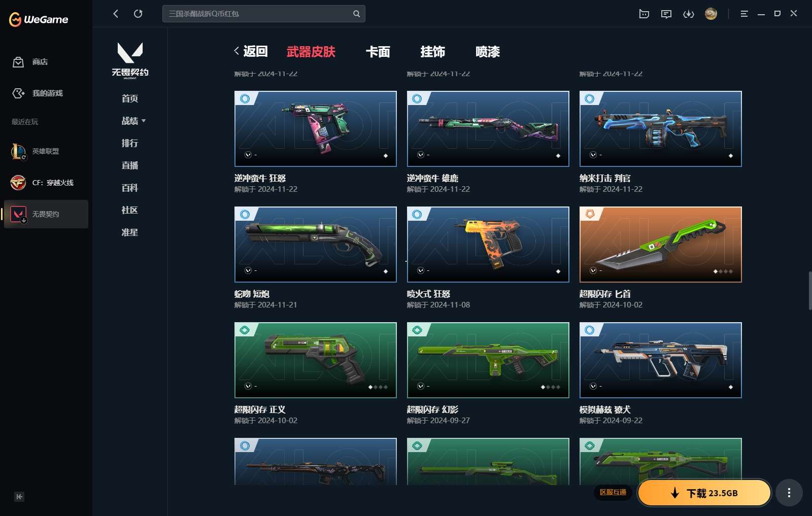Open the three-dot more options button
812x516 pixels.
(789, 493)
